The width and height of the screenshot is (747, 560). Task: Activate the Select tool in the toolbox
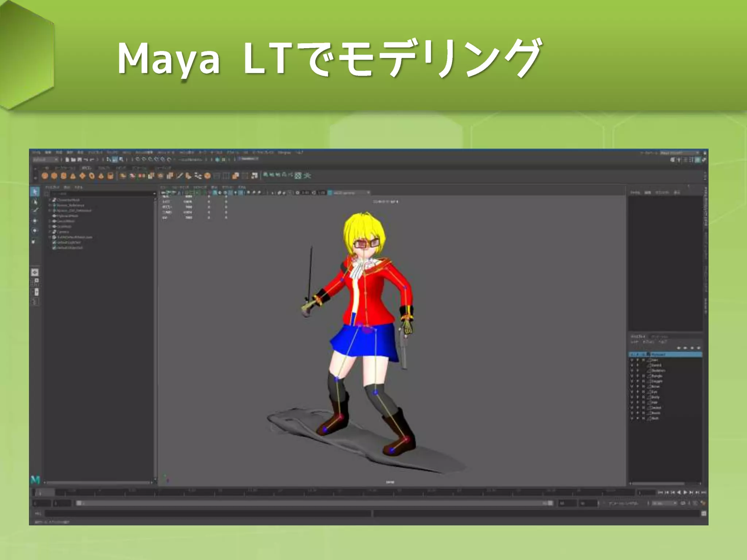(x=35, y=192)
